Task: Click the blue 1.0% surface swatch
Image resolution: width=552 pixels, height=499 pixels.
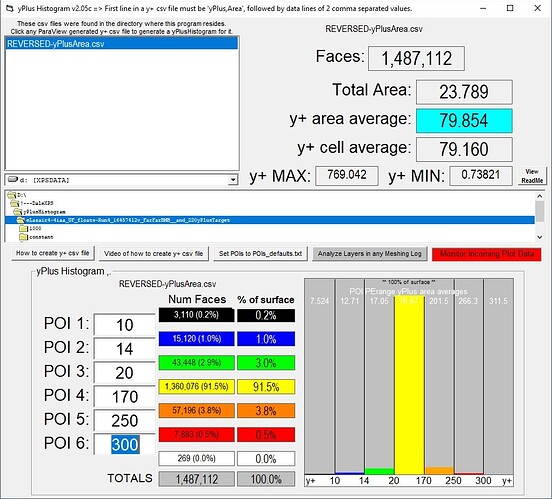Action: coord(266,339)
